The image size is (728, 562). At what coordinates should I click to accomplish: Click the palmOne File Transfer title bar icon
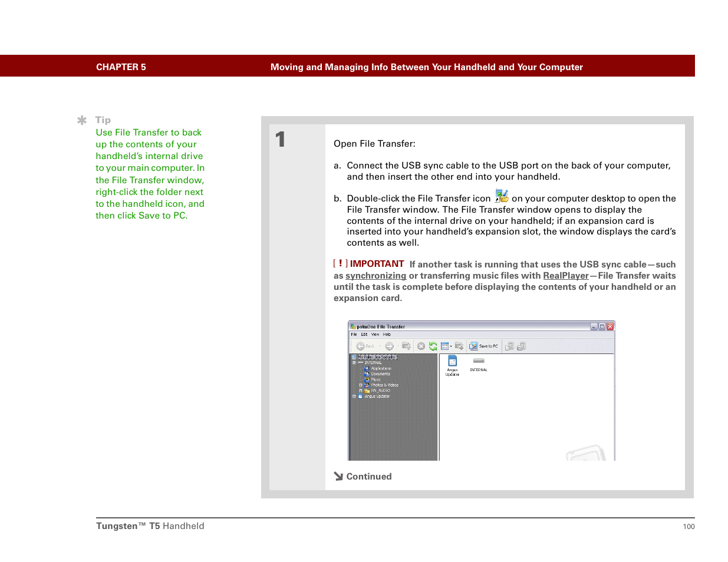coord(353,326)
